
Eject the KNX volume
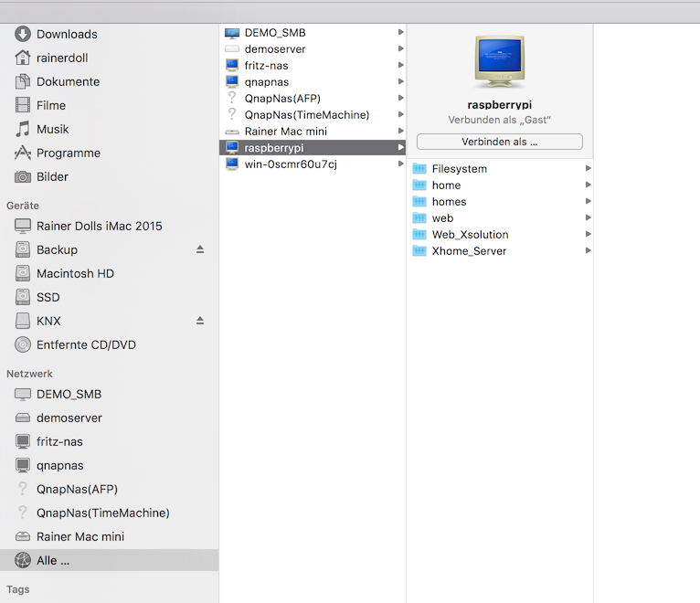click(x=200, y=321)
